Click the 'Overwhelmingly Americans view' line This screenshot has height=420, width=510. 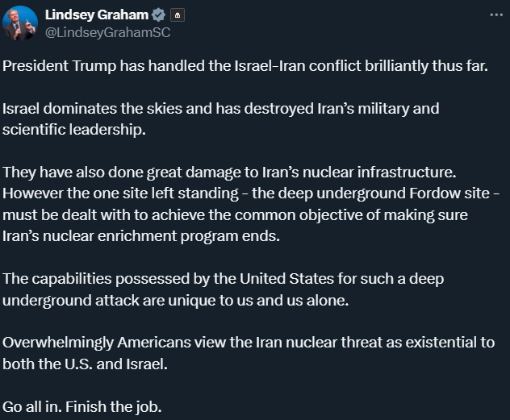coord(249,343)
